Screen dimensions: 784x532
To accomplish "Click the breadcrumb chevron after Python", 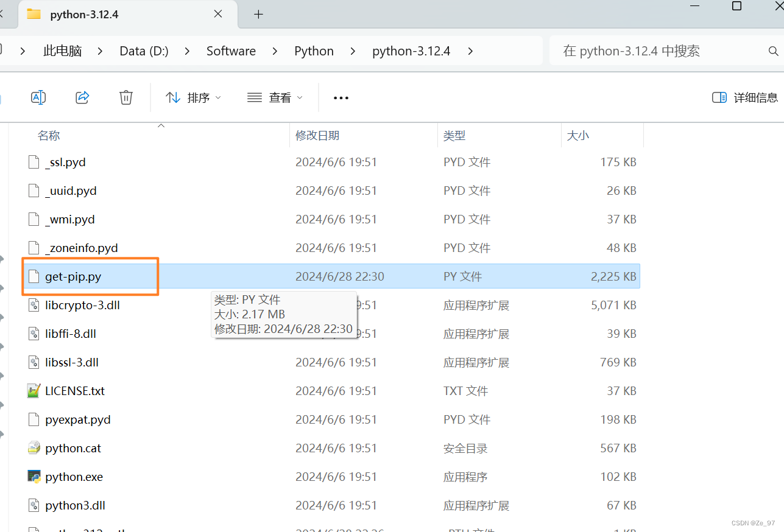I will [x=352, y=51].
